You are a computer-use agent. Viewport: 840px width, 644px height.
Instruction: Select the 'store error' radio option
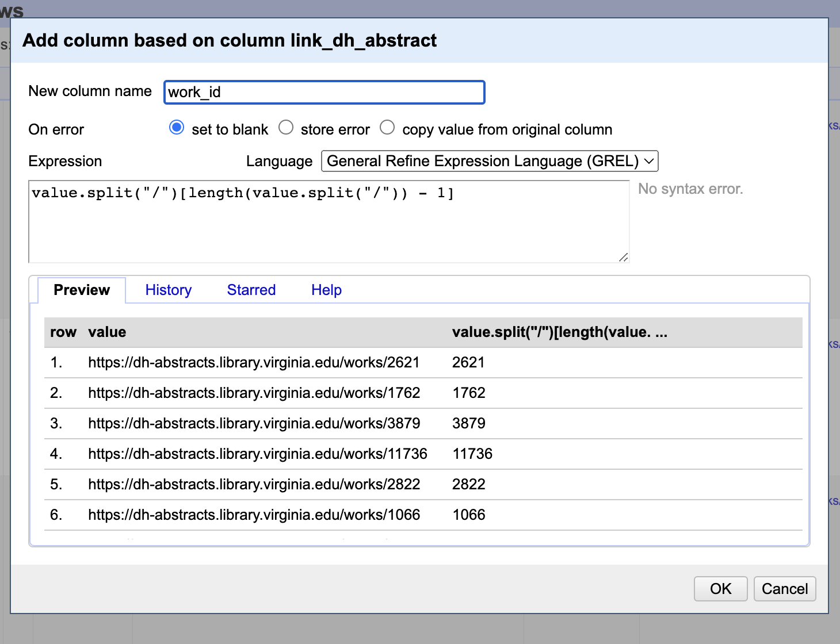(286, 128)
